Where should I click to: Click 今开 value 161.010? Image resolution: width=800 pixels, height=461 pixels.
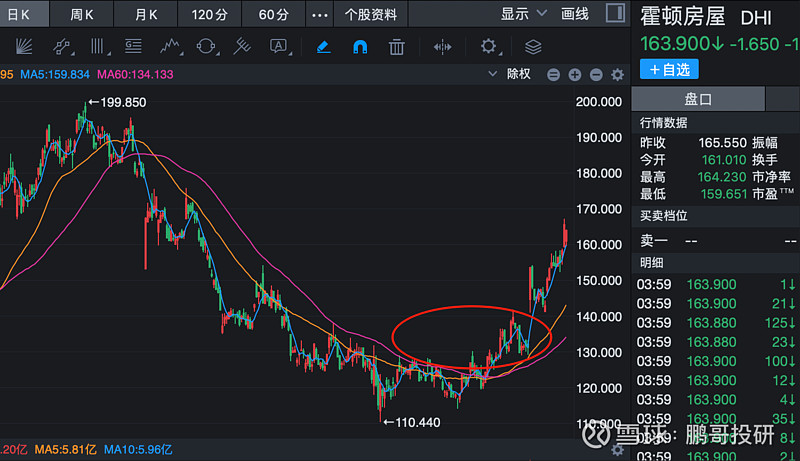coord(724,160)
